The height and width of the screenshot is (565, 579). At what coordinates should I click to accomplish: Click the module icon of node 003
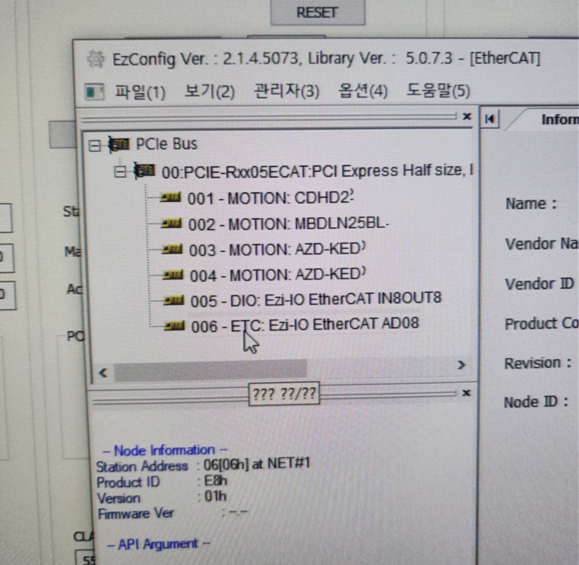coord(172,249)
